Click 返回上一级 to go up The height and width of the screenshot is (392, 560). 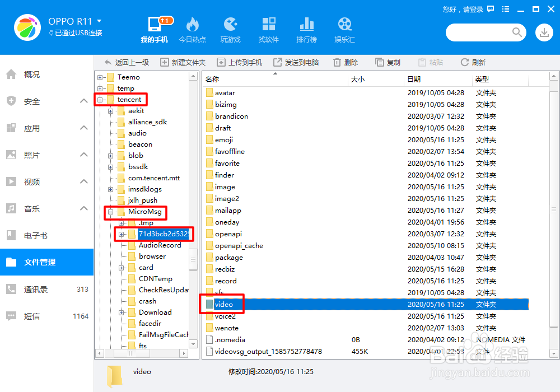(x=127, y=63)
